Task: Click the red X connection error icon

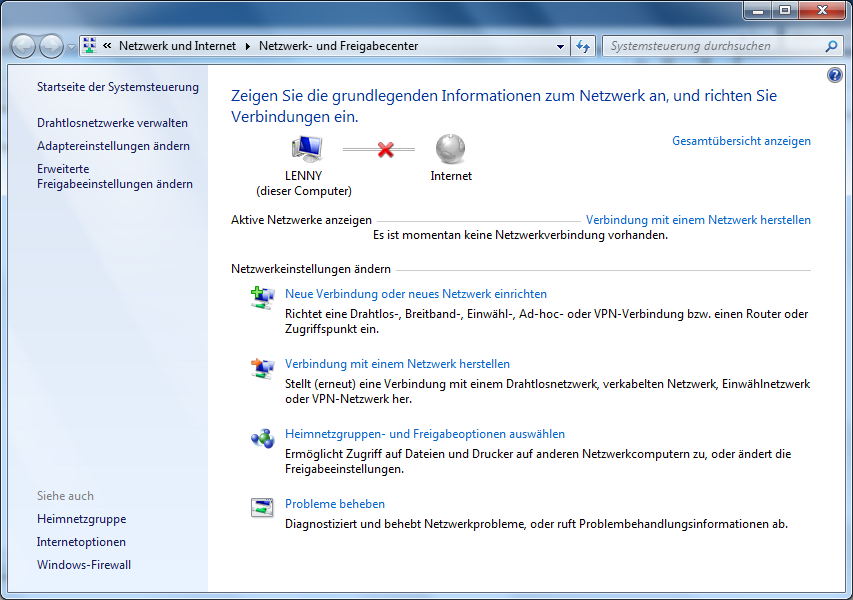Action: (x=385, y=149)
